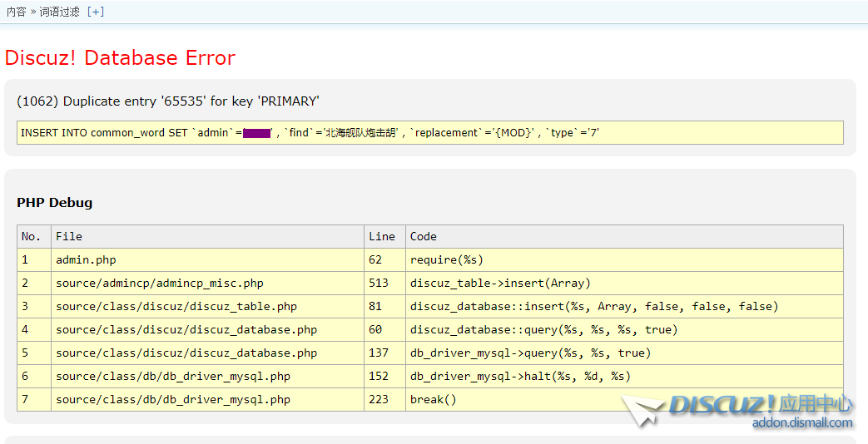This screenshot has width=868, height=444.
Task: Select the Duplicate entry '65535' error message
Action: 168,101
